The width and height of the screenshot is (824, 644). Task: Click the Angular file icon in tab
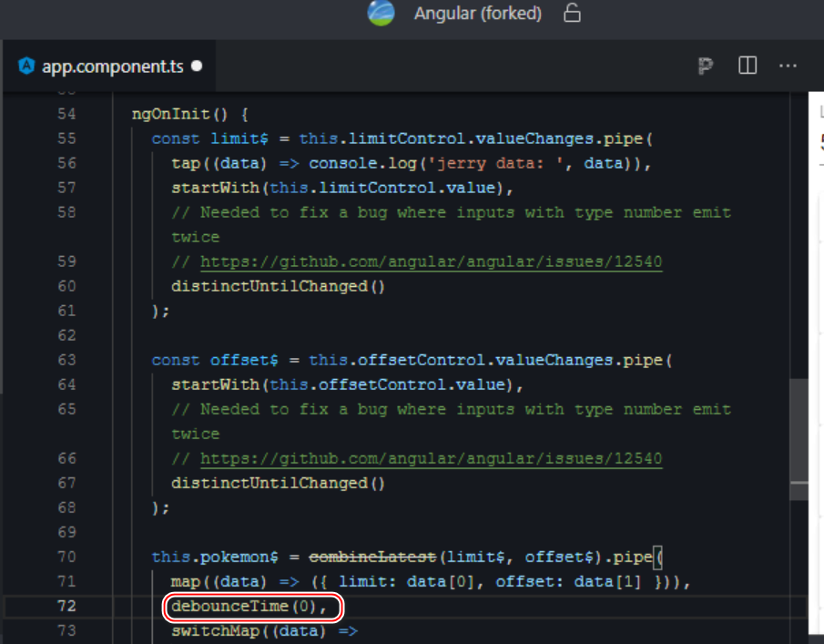point(26,66)
